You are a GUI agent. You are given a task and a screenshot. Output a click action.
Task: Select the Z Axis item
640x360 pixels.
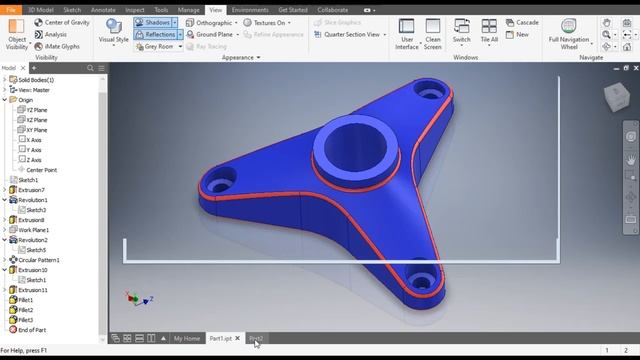click(x=30, y=160)
